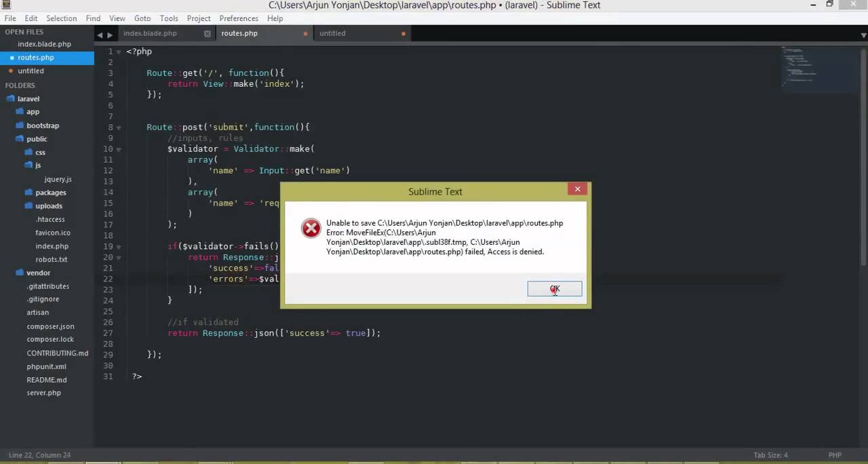
Task: Open .htaccess file in sidebar
Action: point(50,219)
